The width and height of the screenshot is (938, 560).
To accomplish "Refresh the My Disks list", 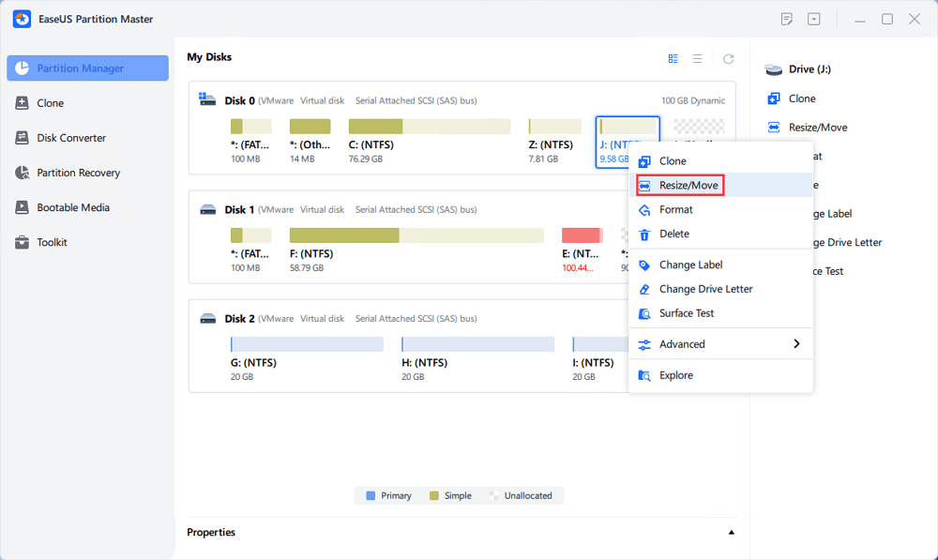I will [728, 59].
